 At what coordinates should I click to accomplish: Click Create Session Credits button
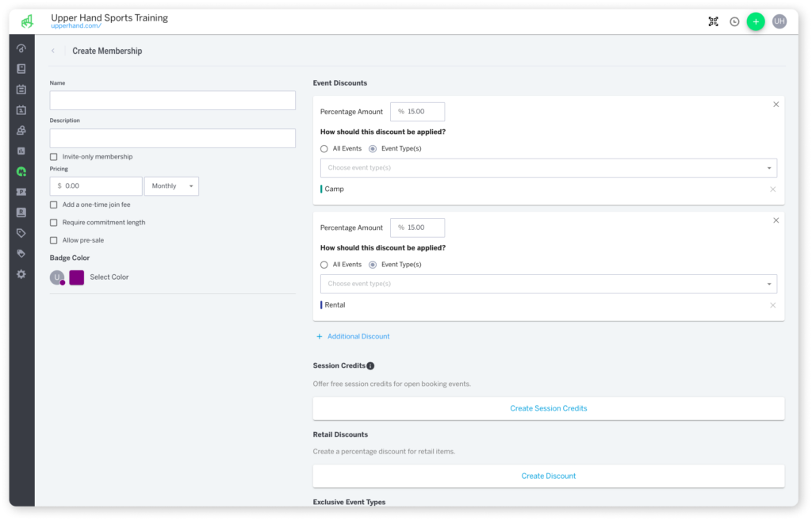pyautogui.click(x=549, y=408)
